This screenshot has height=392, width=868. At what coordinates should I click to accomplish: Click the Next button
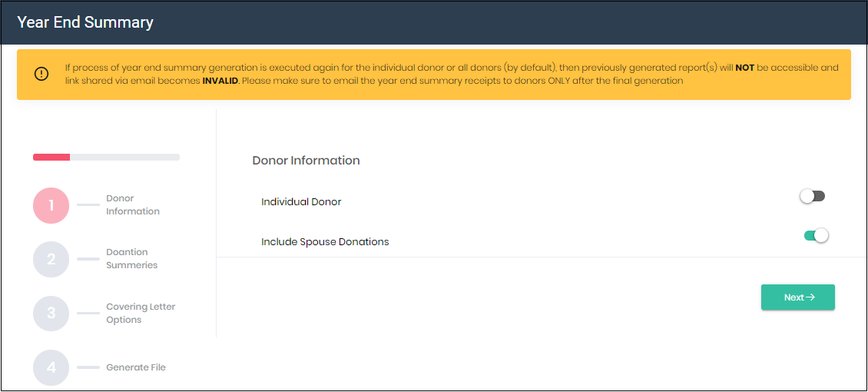[797, 297]
